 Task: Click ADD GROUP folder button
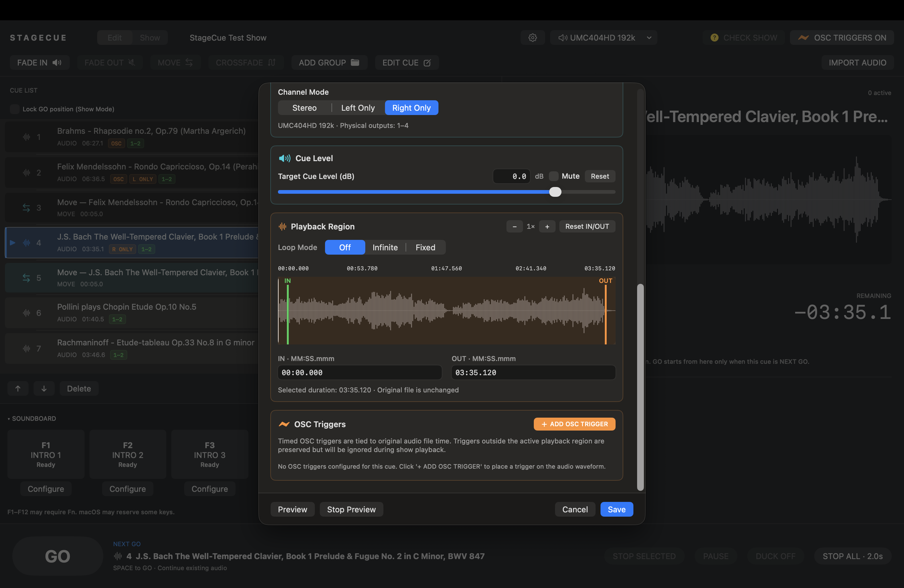329,63
